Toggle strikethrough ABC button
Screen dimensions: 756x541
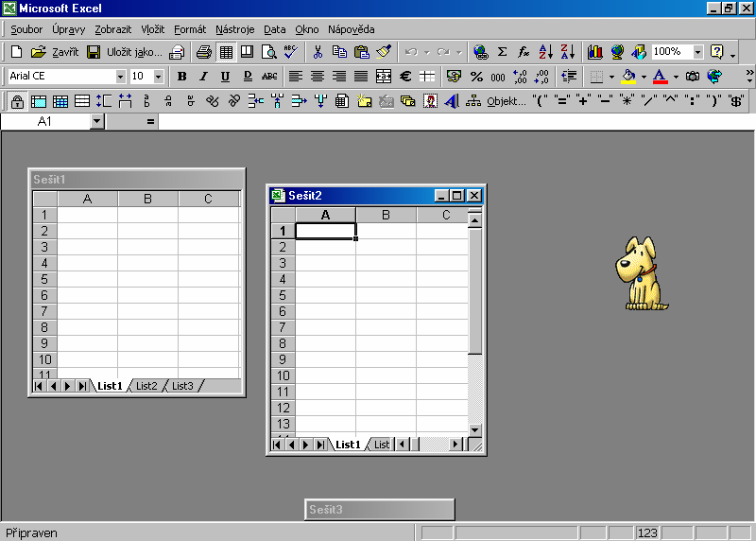pyautogui.click(x=269, y=77)
